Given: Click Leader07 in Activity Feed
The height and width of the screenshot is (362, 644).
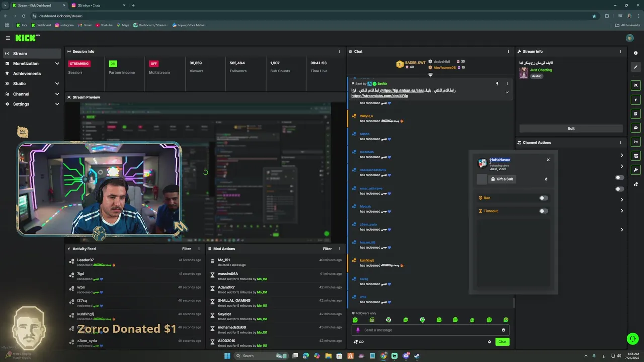Looking at the screenshot, I should click(x=86, y=260).
